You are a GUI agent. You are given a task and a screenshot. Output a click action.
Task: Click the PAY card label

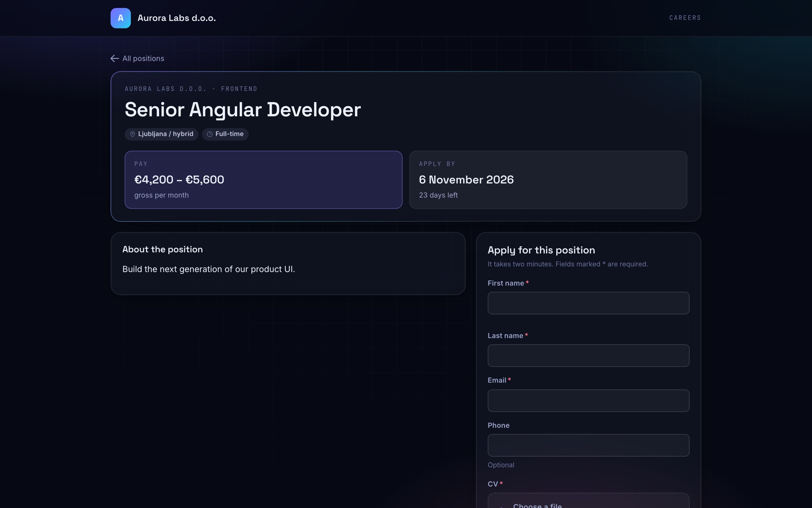click(141, 164)
